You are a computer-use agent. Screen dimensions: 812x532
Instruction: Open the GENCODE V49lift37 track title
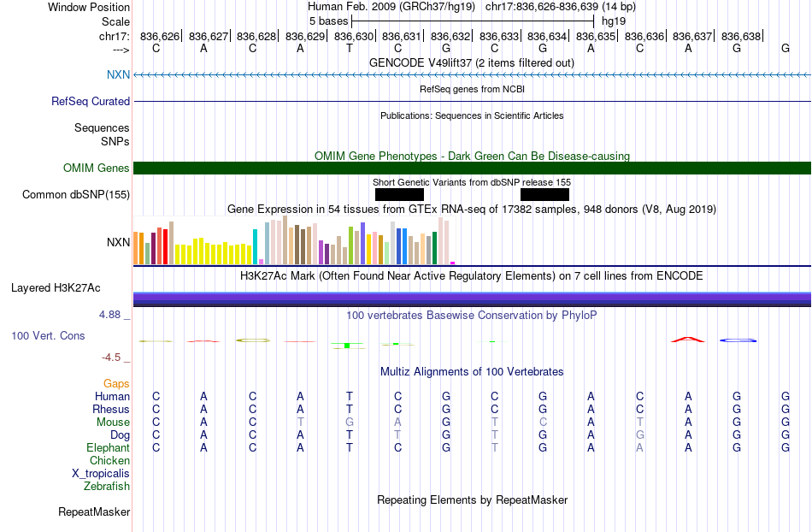coord(472,63)
